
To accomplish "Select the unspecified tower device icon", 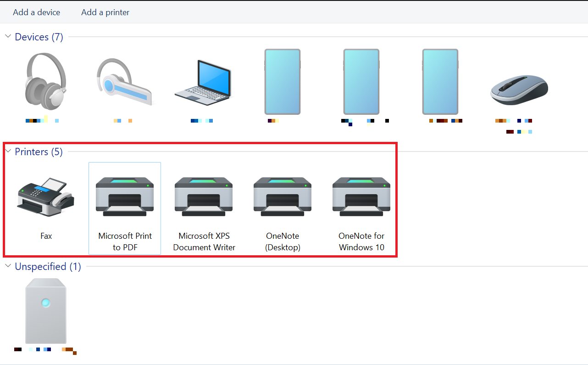I will (46, 311).
